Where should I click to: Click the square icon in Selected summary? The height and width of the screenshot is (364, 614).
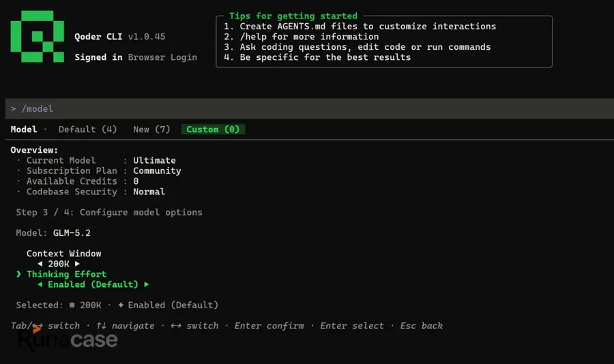pos(72,305)
